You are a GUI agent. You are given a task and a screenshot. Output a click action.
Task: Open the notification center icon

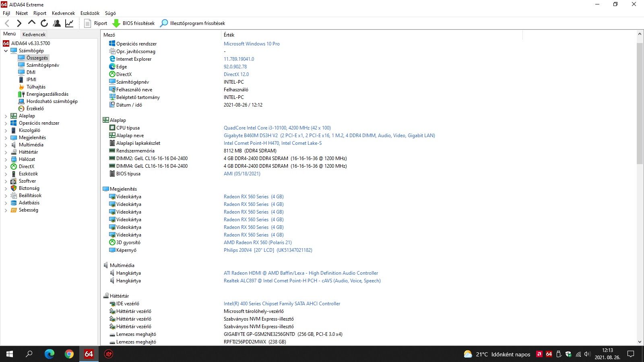[x=631, y=354]
